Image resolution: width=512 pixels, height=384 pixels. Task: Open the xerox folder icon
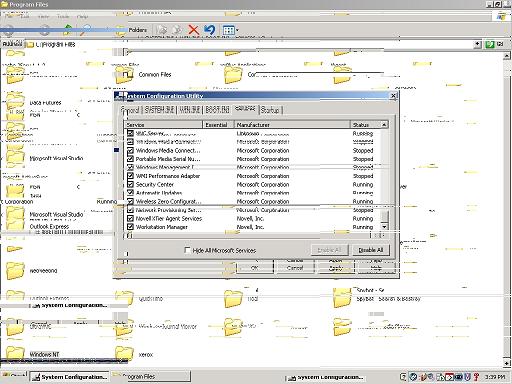click(124, 354)
